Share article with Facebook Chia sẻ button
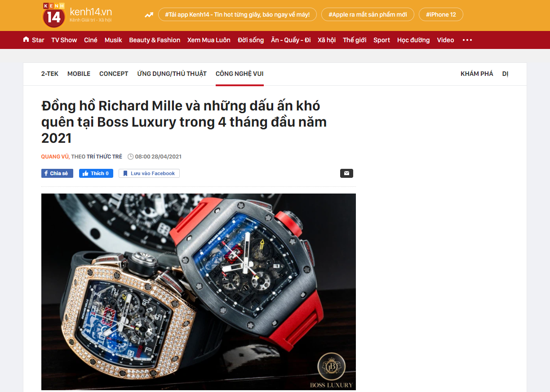The width and height of the screenshot is (550, 392). point(57,173)
